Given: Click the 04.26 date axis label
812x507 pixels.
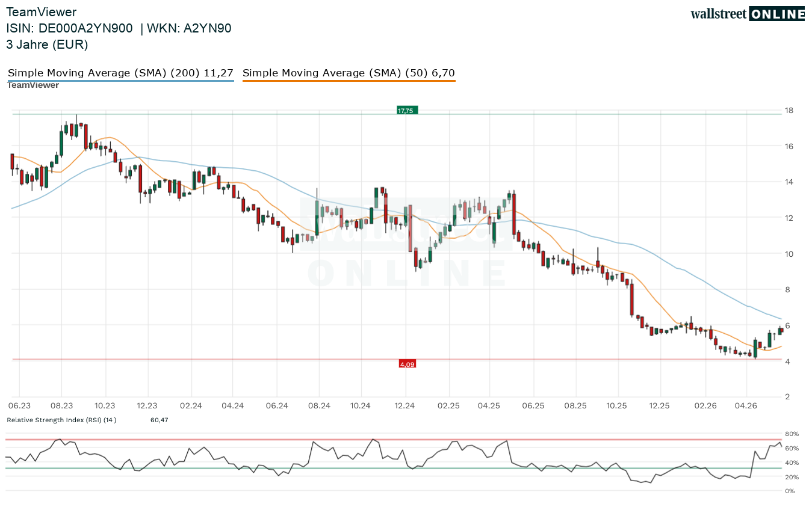Looking at the screenshot, I should point(746,406).
